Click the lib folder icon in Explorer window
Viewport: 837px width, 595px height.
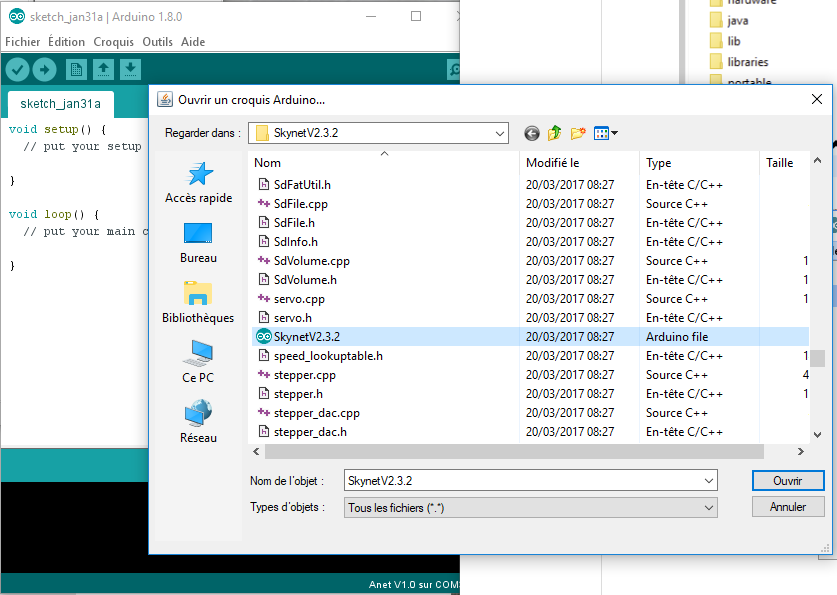pyautogui.click(x=716, y=41)
